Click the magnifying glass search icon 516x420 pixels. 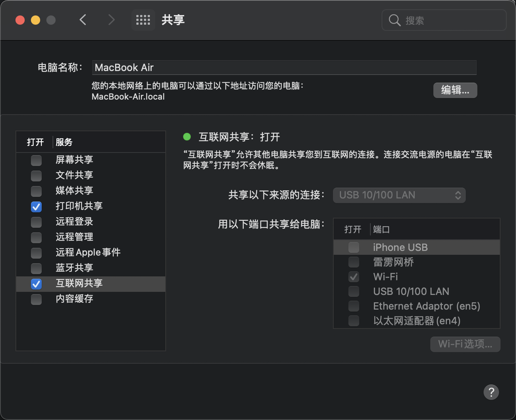[394, 20]
